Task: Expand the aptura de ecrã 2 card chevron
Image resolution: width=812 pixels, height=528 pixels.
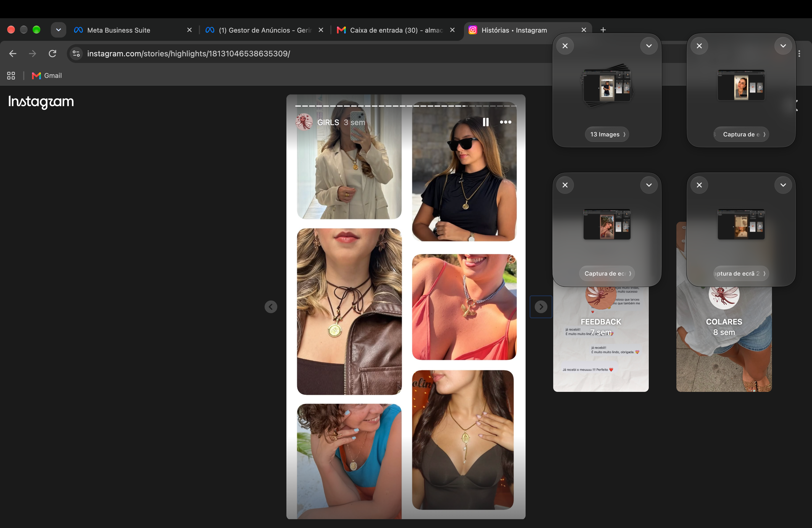Action: pos(783,185)
